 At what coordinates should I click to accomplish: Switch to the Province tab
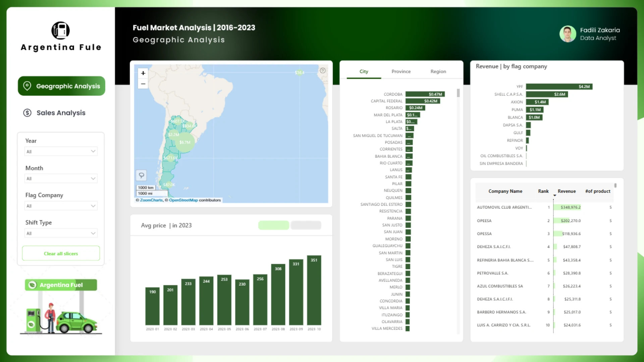(x=401, y=71)
